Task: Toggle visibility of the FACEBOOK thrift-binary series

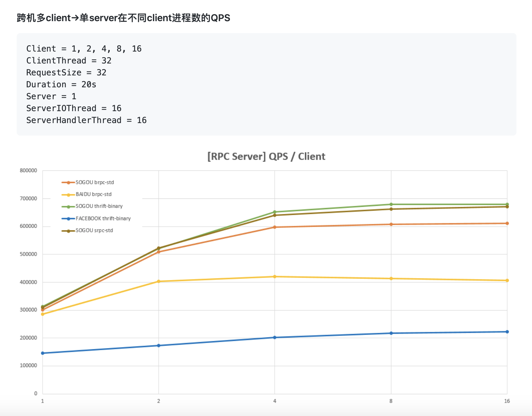Action: coord(101,218)
